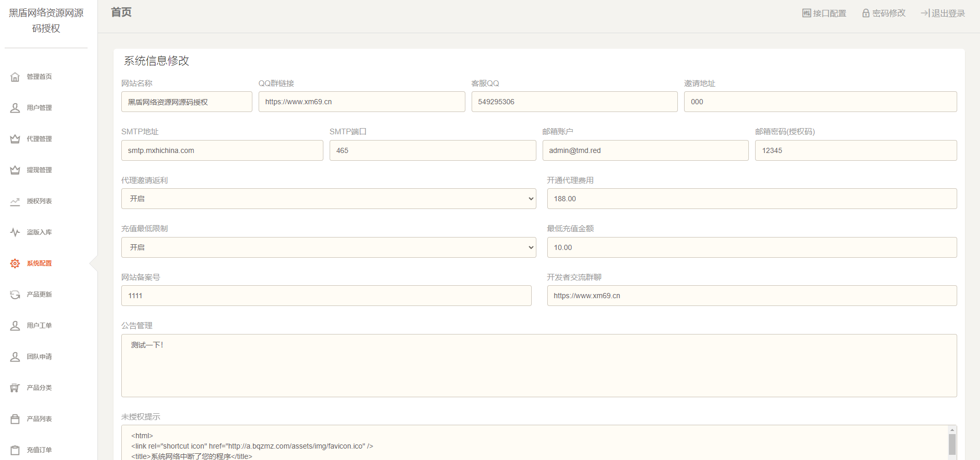Focus the 网站名称 input field
The image size is (980, 460).
tap(187, 102)
